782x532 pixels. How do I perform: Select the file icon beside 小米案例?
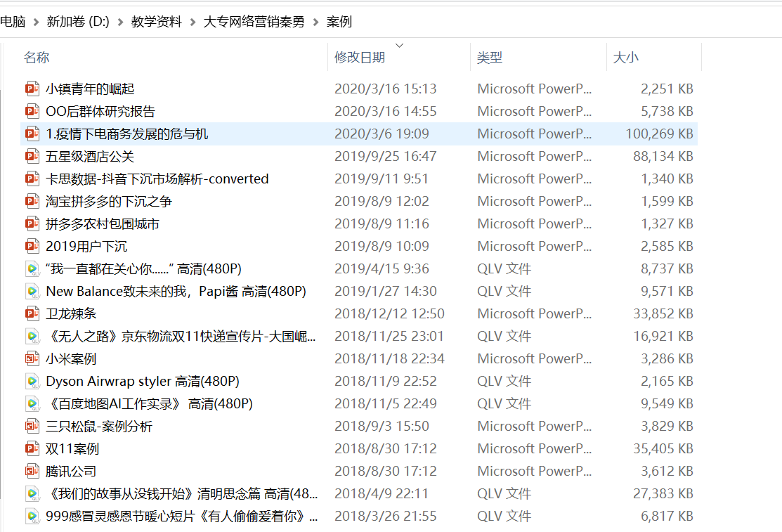32,358
